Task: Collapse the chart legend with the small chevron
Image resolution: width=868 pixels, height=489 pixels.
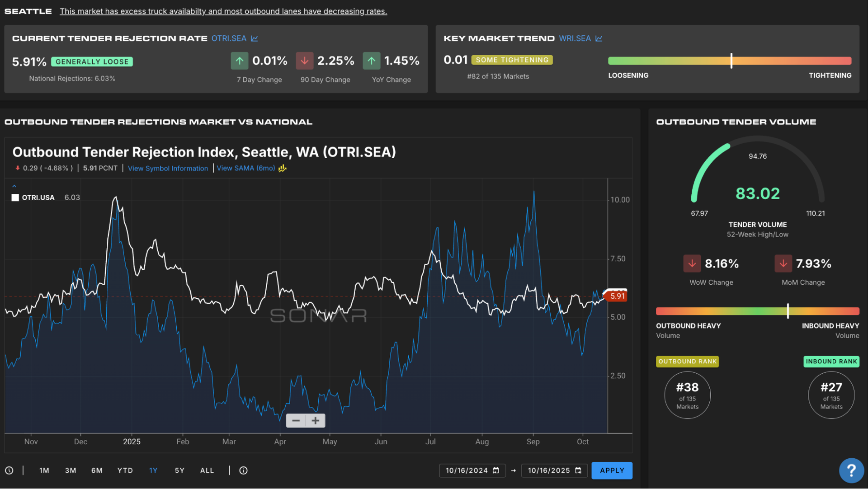Action: [14, 186]
